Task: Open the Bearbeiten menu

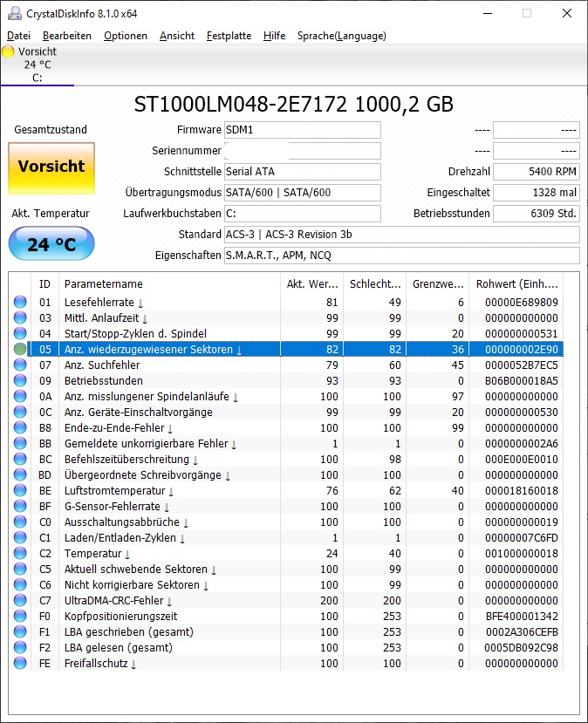Action: (67, 36)
